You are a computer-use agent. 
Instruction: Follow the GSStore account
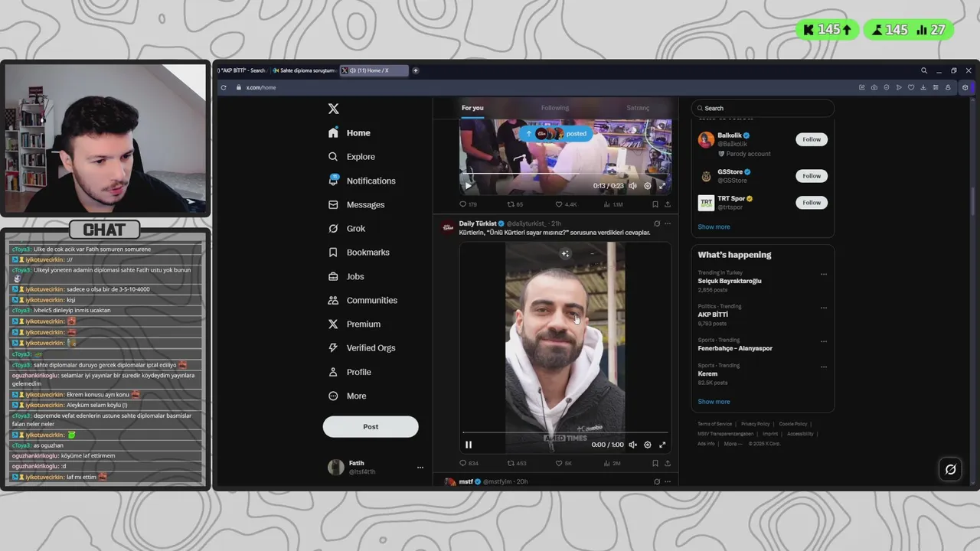coord(812,176)
